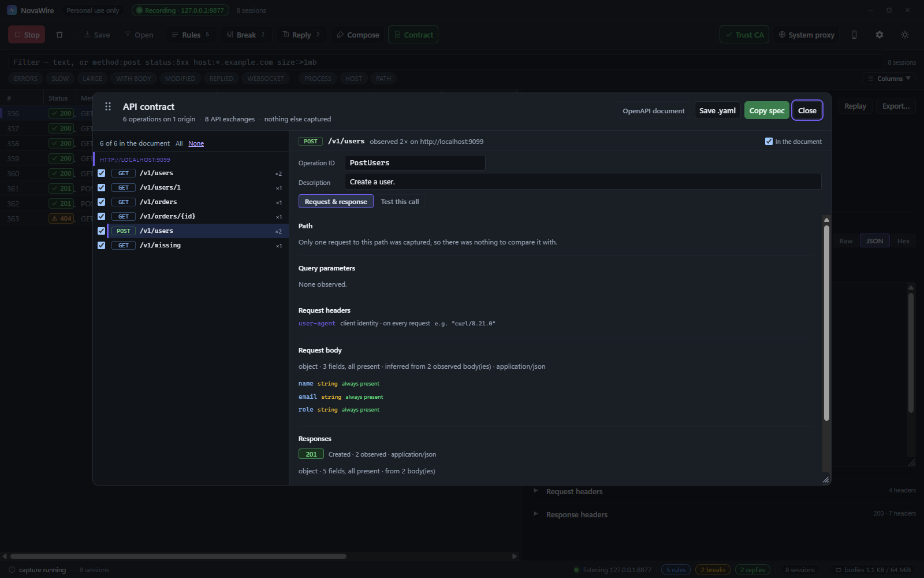Image resolution: width=924 pixels, height=578 pixels.
Task: Open the Contract toolbar button
Action: coord(413,35)
